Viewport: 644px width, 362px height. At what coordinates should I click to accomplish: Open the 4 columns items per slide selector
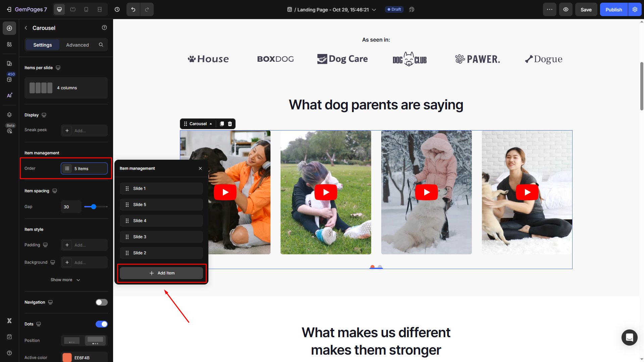(x=66, y=88)
